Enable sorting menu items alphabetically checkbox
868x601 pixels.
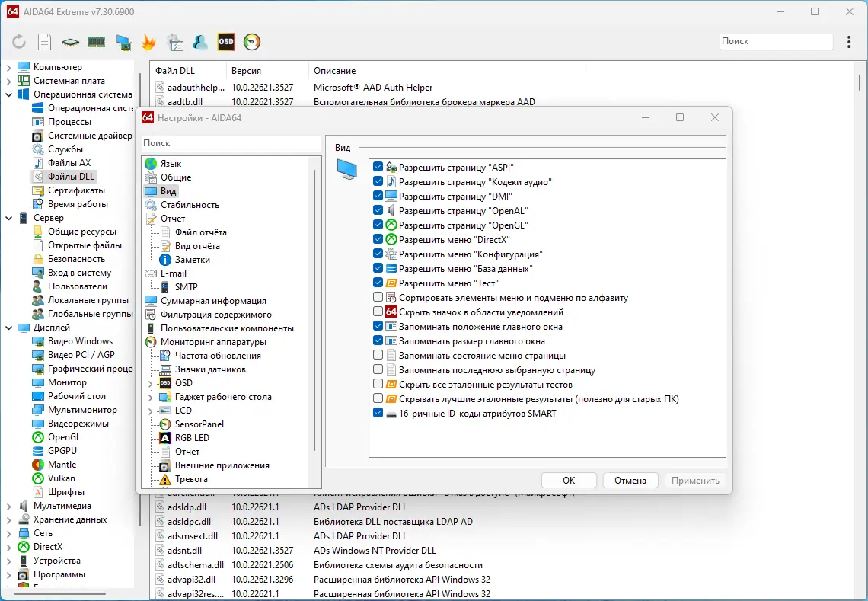coord(378,298)
